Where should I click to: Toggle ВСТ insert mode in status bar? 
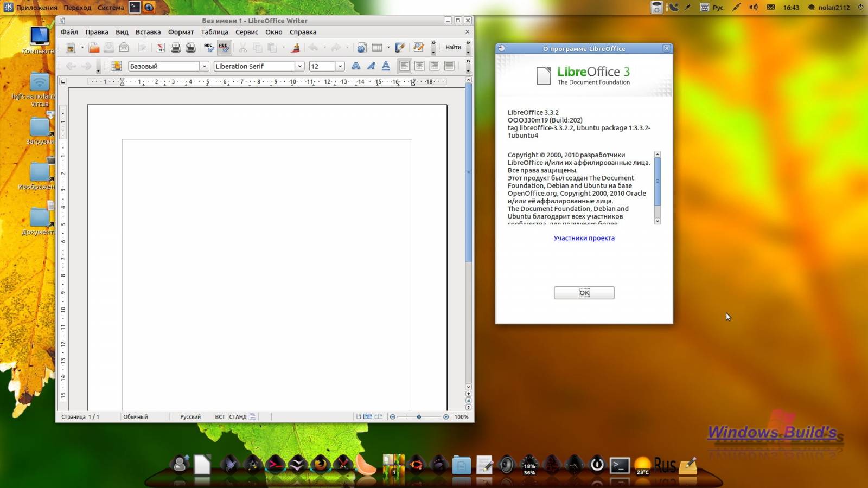pyautogui.click(x=220, y=417)
